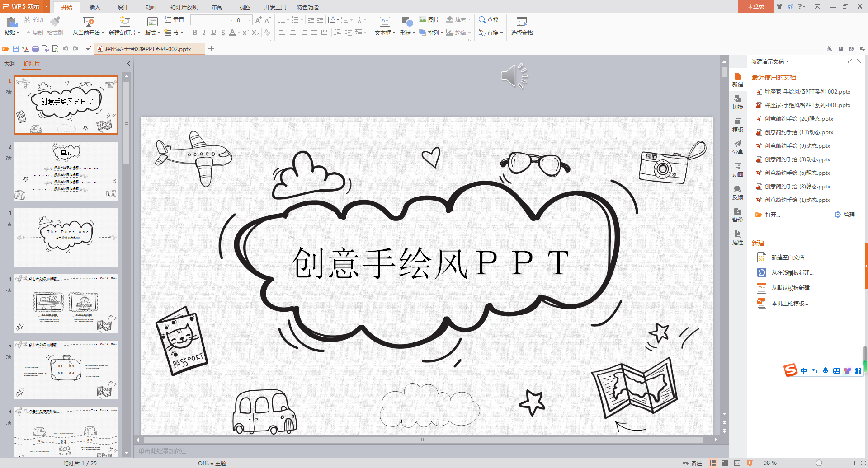Switch to Normal view in status bar
The image size is (868, 468).
click(713, 463)
